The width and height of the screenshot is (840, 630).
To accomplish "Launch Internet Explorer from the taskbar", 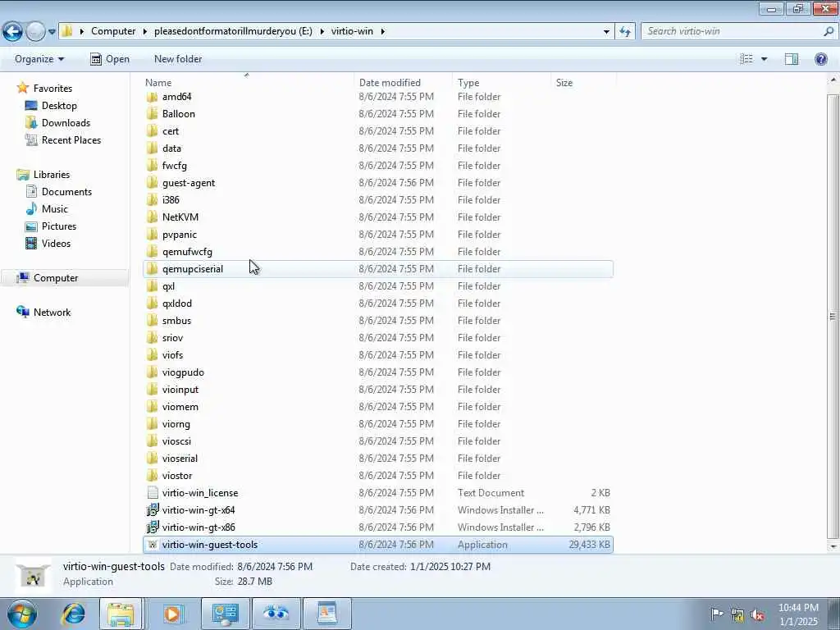I will [x=73, y=614].
